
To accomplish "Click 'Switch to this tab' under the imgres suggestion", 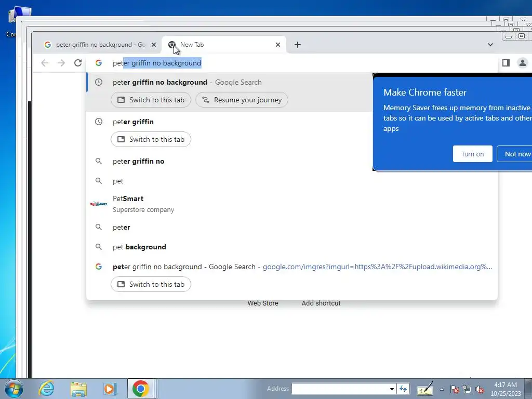I will pyautogui.click(x=151, y=284).
